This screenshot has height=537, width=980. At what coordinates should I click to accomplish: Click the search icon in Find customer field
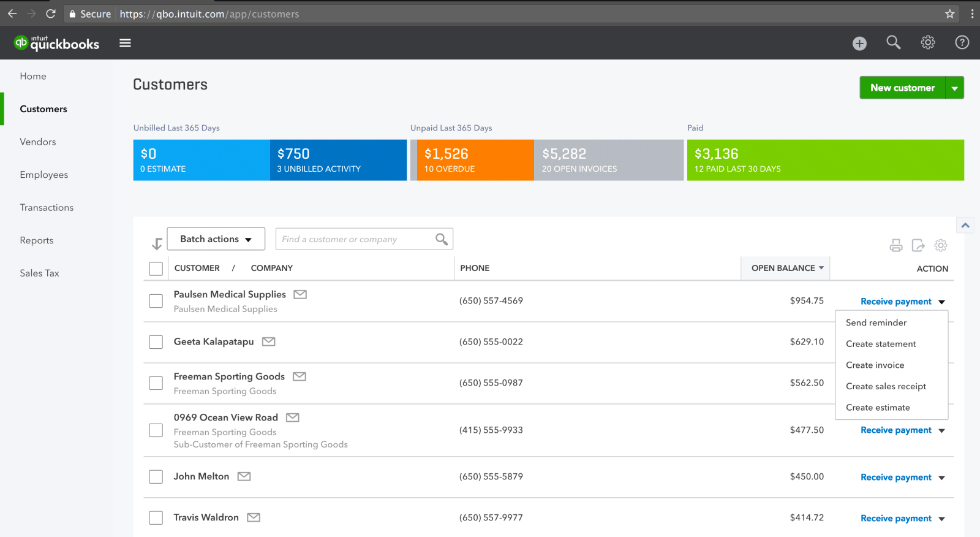pyautogui.click(x=442, y=239)
